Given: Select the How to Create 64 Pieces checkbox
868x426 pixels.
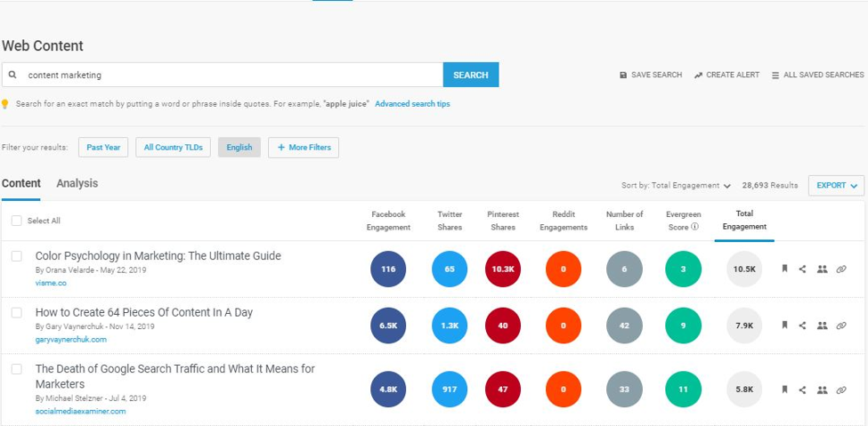Looking at the screenshot, I should [x=16, y=313].
